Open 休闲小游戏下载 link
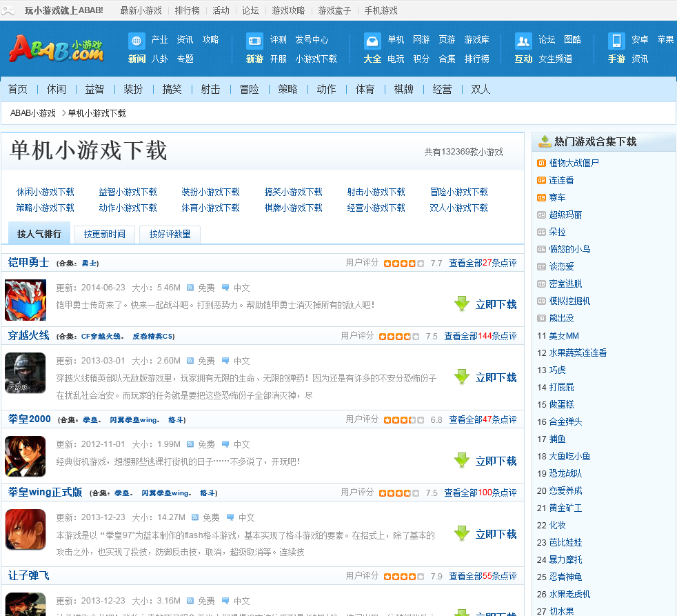The height and width of the screenshot is (616, 677). pos(46,192)
